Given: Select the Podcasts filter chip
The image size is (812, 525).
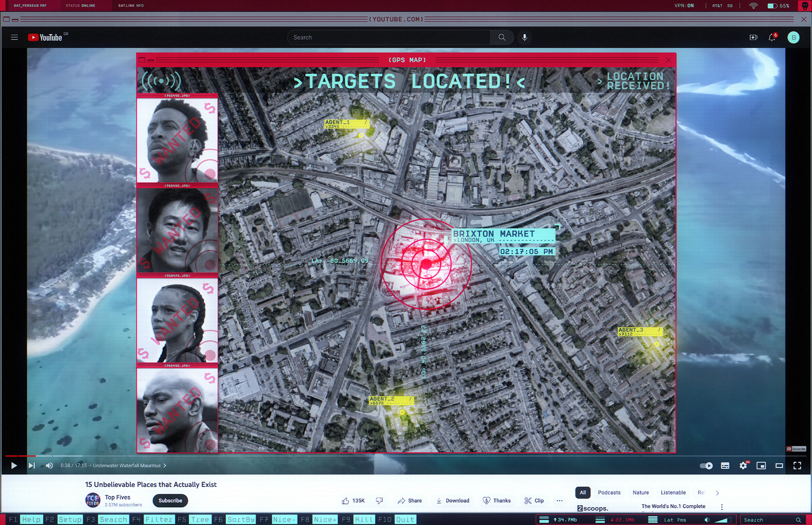Looking at the screenshot, I should click(609, 492).
